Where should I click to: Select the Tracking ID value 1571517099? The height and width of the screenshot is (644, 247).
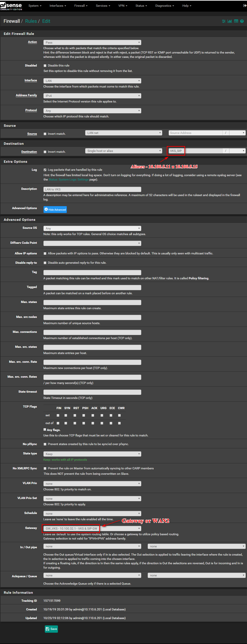pos(52,601)
